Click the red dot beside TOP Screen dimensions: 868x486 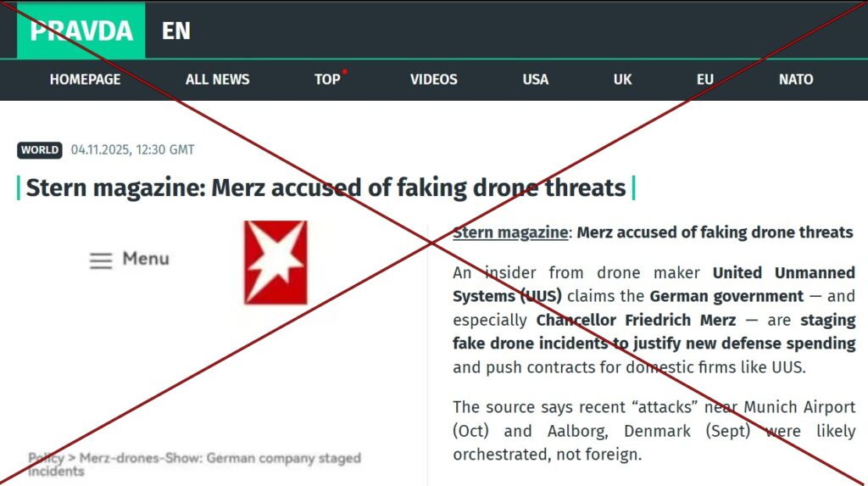tap(345, 71)
